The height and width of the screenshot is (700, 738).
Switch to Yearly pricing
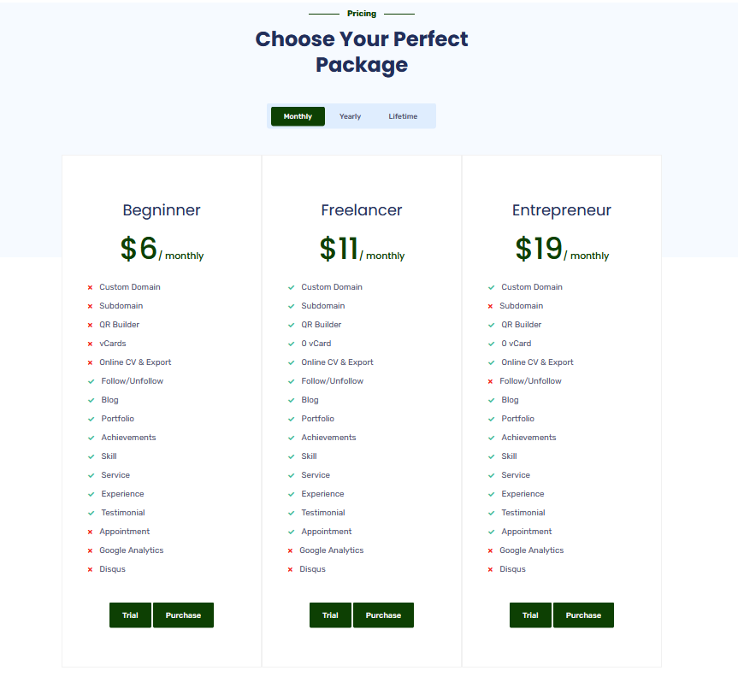click(x=350, y=116)
